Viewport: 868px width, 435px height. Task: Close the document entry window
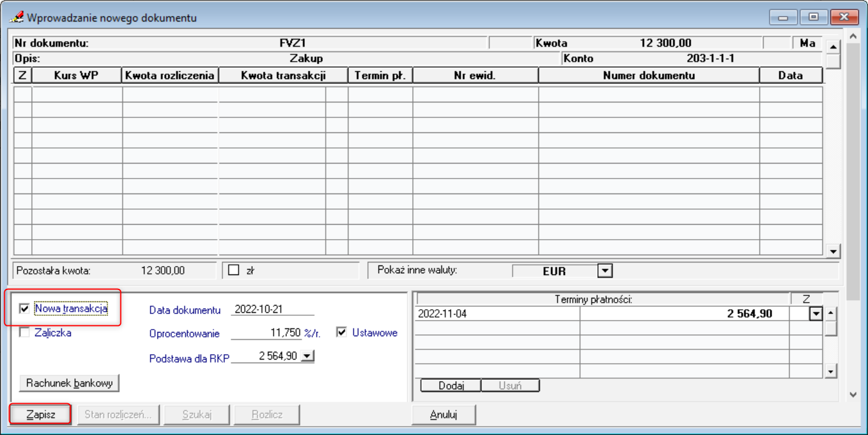pyautogui.click(x=845, y=17)
